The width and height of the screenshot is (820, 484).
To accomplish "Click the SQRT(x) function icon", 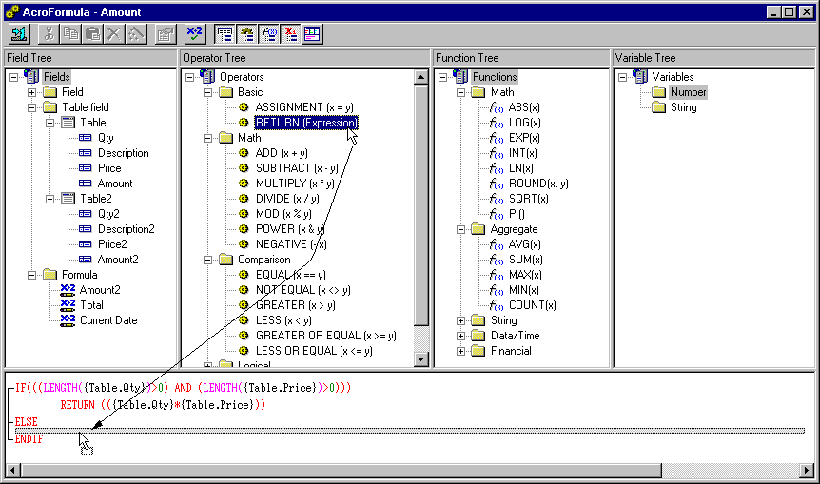I will [496, 199].
